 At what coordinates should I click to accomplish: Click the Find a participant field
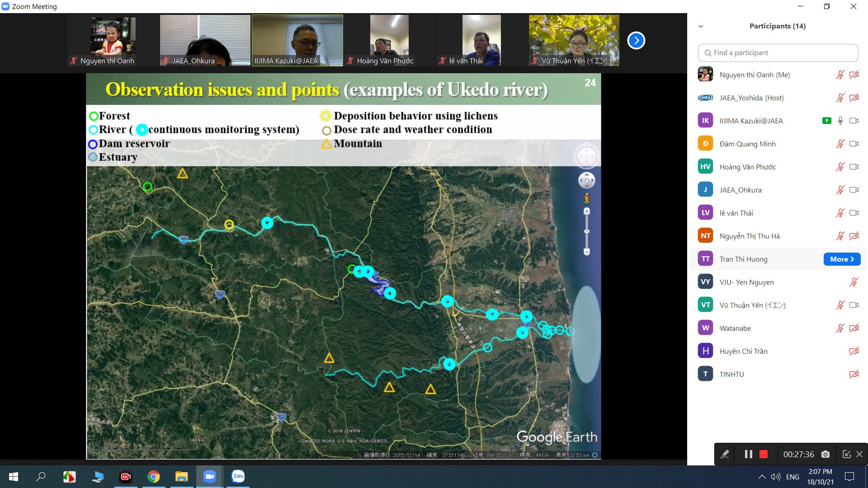click(778, 53)
